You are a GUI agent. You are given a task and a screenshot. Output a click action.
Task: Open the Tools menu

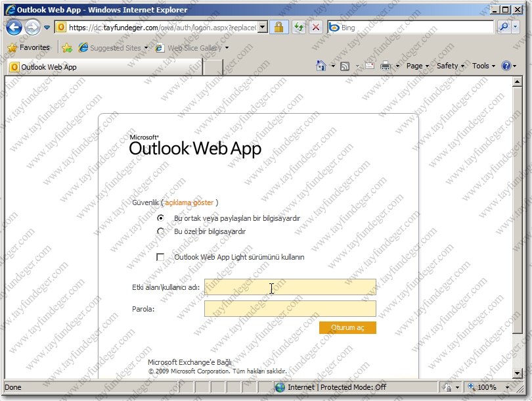[483, 66]
